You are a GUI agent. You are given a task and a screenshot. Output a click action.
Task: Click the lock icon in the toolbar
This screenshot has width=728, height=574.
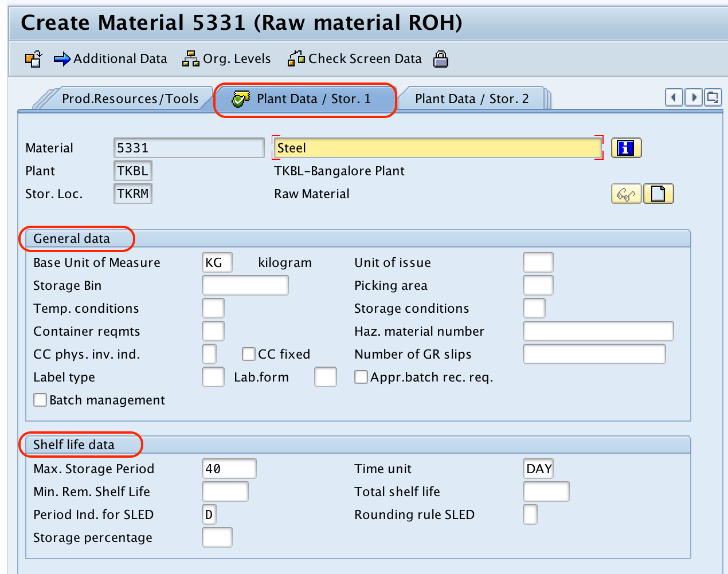coord(440,58)
